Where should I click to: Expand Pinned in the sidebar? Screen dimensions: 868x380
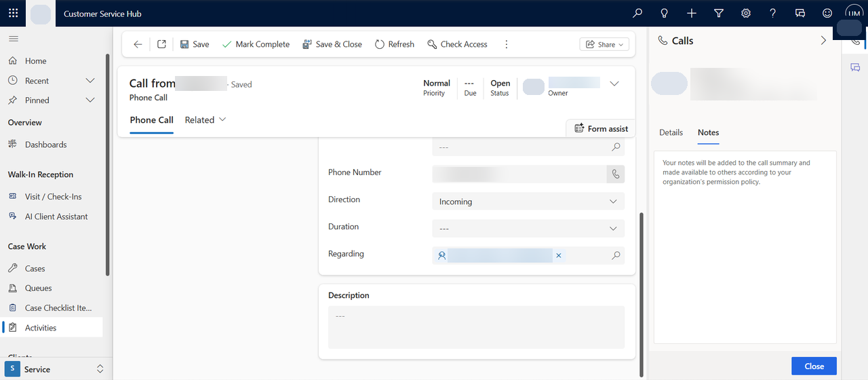pyautogui.click(x=90, y=100)
